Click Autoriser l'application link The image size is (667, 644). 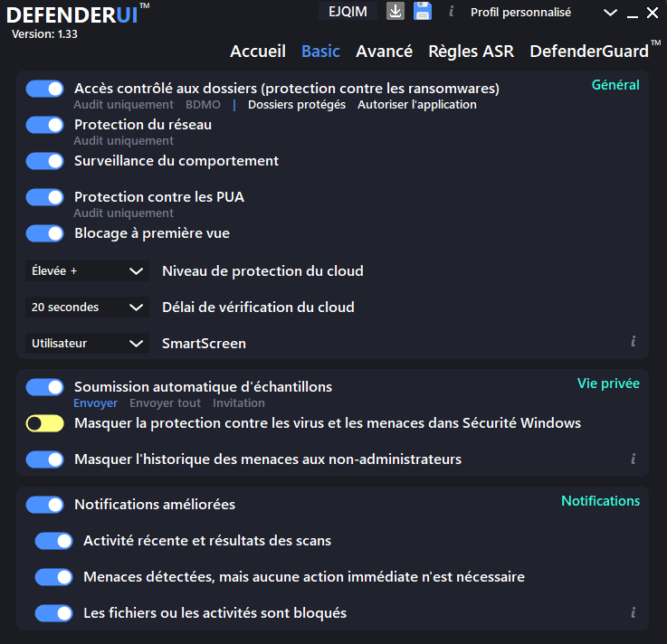[417, 105]
